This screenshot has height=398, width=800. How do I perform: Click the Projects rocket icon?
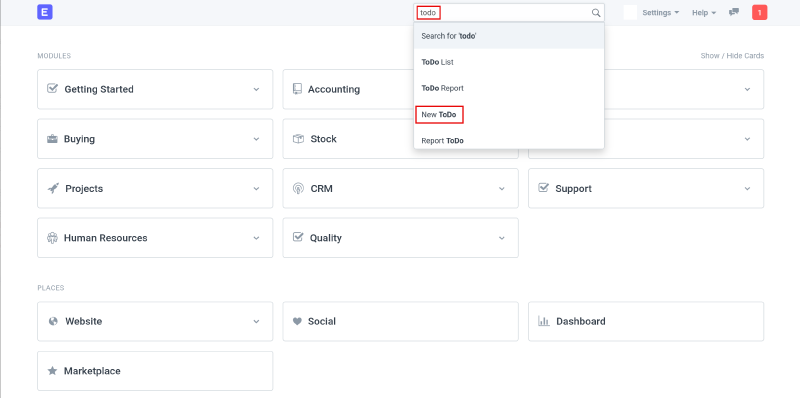53,188
